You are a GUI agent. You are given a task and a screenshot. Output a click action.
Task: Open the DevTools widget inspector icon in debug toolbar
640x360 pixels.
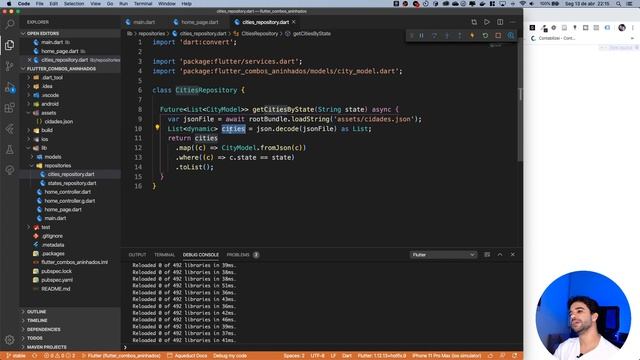click(x=511, y=36)
